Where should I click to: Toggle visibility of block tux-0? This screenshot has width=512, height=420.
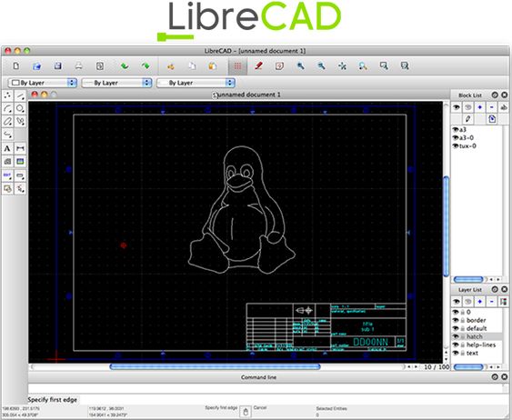click(x=456, y=145)
